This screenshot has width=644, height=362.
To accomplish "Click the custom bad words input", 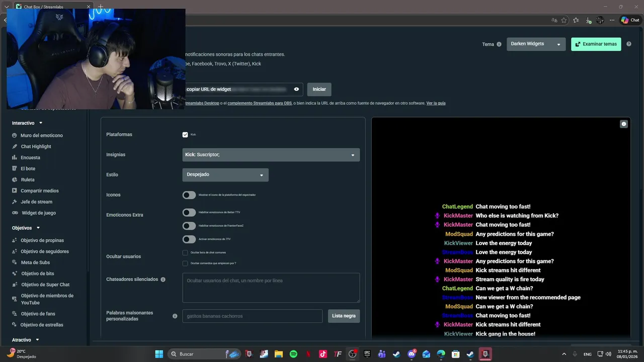I will pos(252,316).
